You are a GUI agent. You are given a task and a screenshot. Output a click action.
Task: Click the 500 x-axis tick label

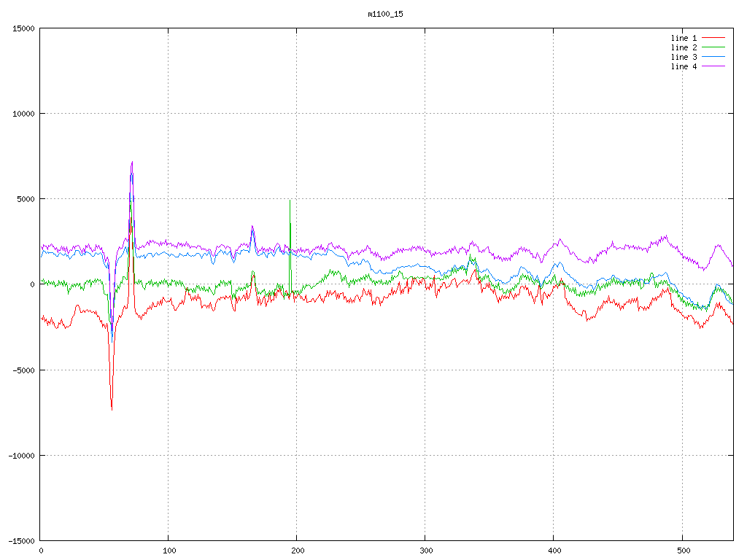pos(681,551)
